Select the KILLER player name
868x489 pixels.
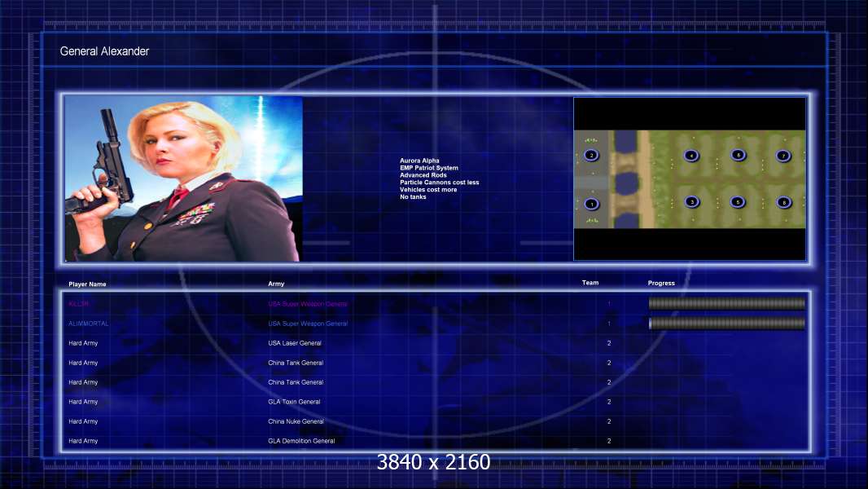(x=78, y=304)
